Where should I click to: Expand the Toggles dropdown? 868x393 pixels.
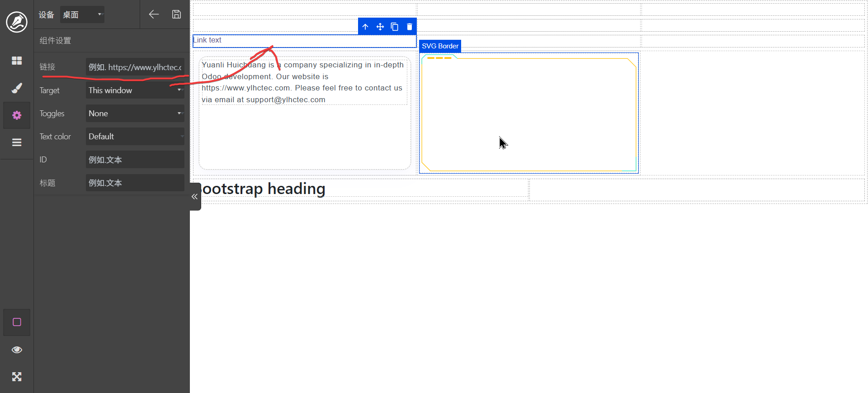pos(135,114)
